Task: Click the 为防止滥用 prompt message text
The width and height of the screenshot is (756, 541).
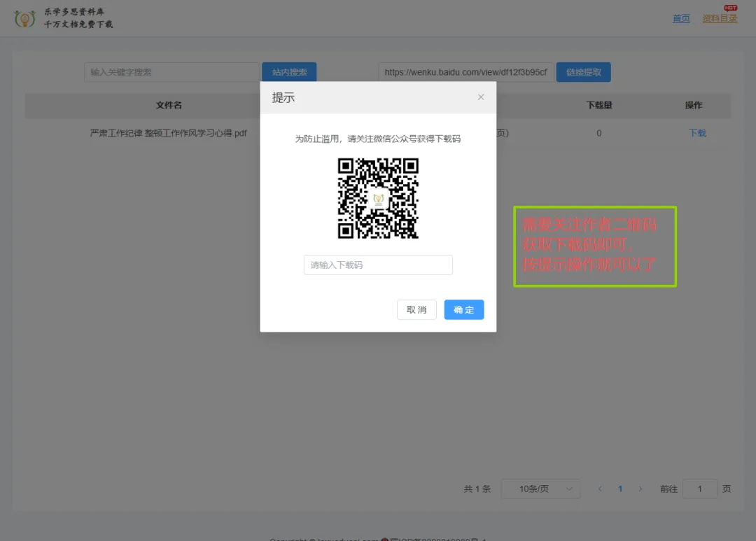Action: click(x=378, y=139)
